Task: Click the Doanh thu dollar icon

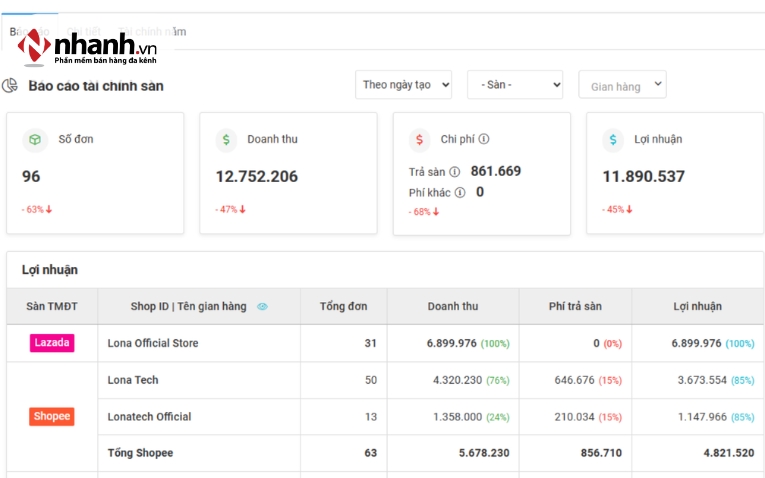Action: point(227,140)
